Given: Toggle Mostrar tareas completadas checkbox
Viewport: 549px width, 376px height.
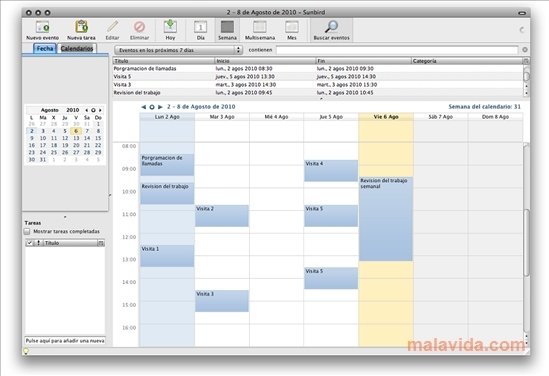Looking at the screenshot, I should coord(27,231).
